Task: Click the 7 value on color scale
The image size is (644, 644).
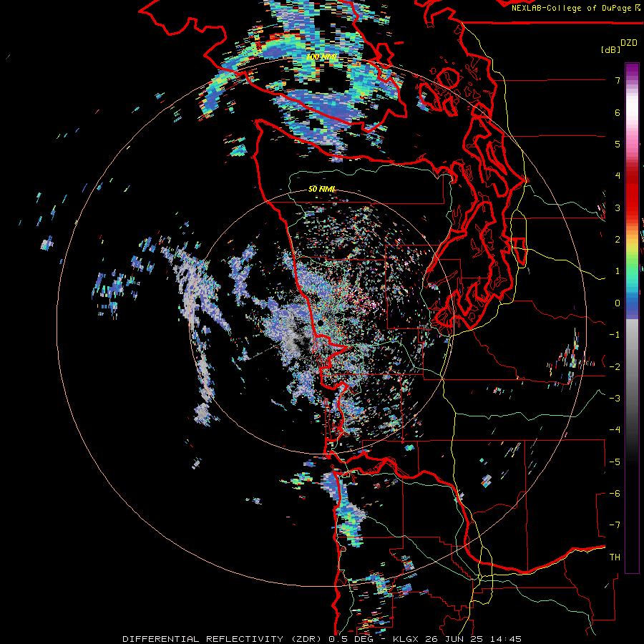Action: (x=618, y=80)
